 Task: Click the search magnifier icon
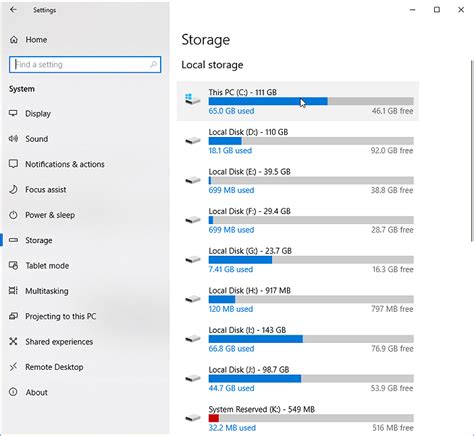[153, 64]
